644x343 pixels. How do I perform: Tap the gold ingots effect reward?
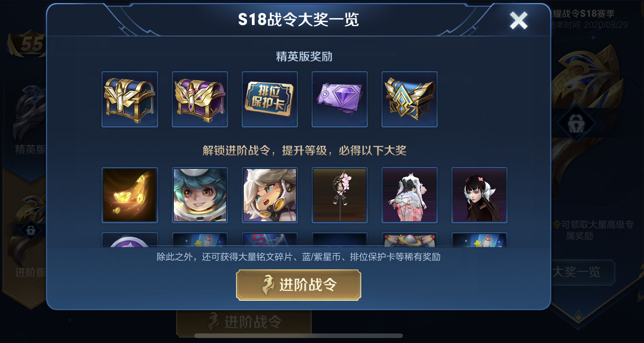point(130,195)
